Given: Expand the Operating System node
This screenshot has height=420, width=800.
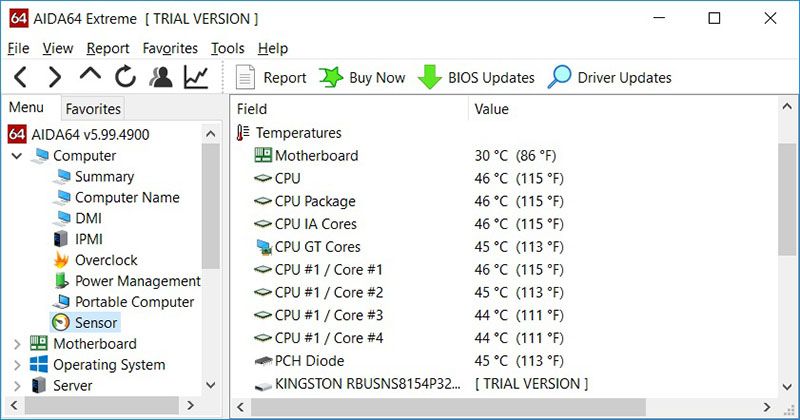Looking at the screenshot, I should click(x=17, y=365).
